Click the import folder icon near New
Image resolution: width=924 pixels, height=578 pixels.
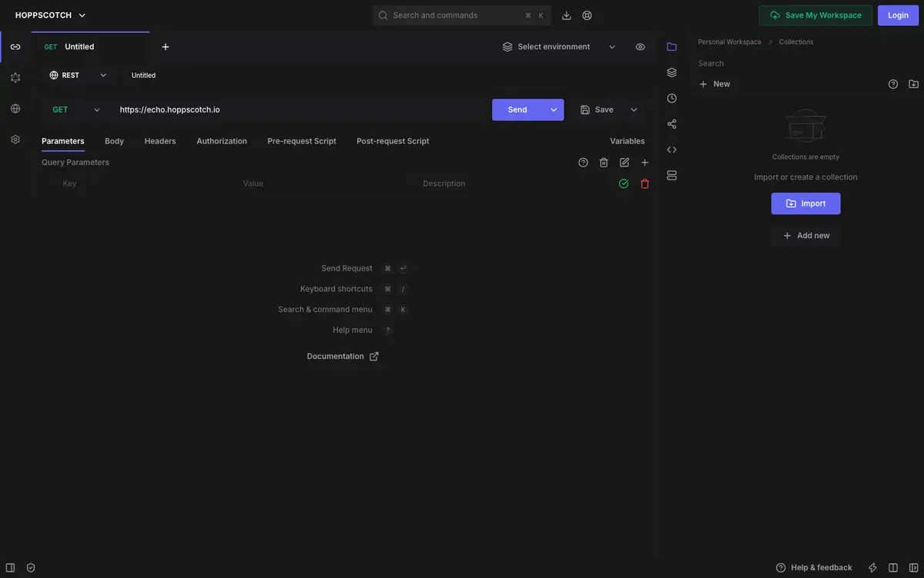(x=914, y=84)
